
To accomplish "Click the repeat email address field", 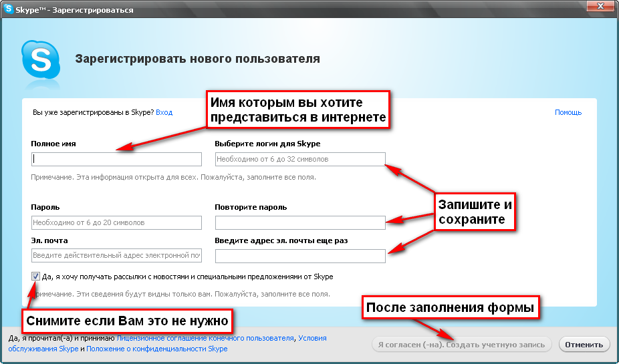I will click(300, 256).
